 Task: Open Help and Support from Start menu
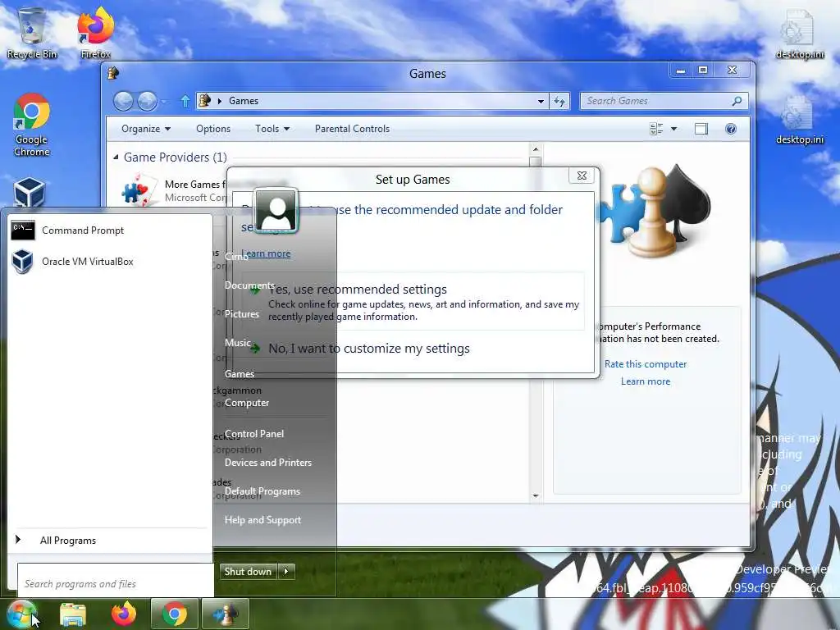click(262, 519)
